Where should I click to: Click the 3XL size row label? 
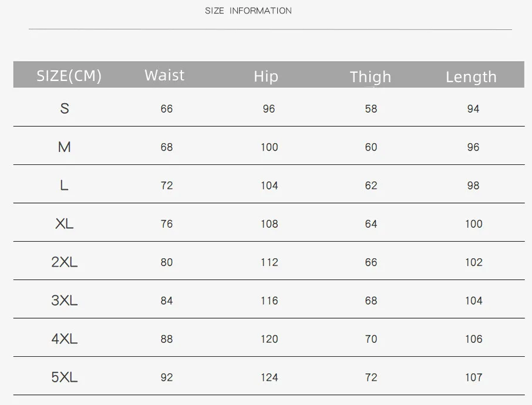[65, 300]
